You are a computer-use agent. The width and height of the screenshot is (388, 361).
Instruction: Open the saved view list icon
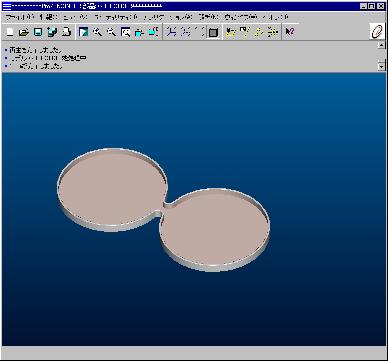(153, 32)
